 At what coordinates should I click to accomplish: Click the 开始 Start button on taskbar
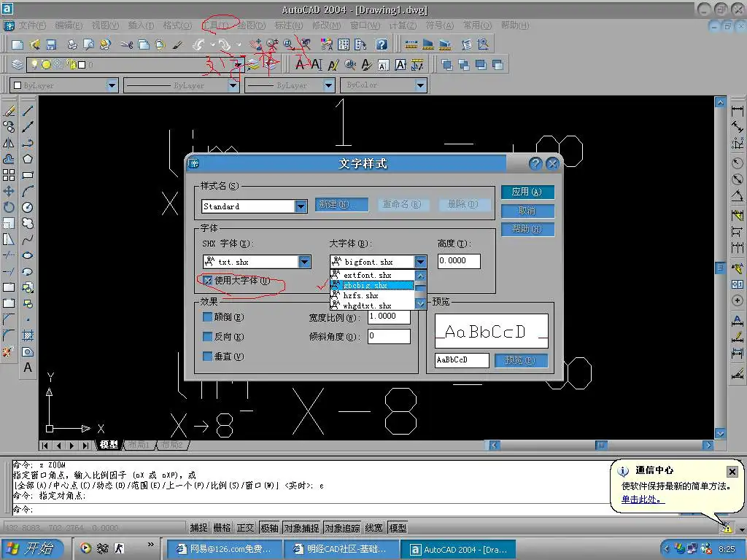tap(32, 548)
